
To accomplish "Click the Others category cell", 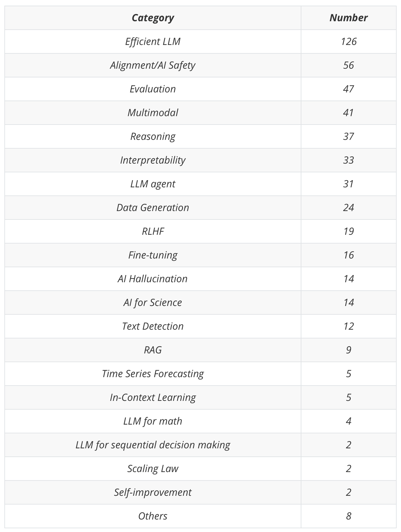I will coord(153,516).
